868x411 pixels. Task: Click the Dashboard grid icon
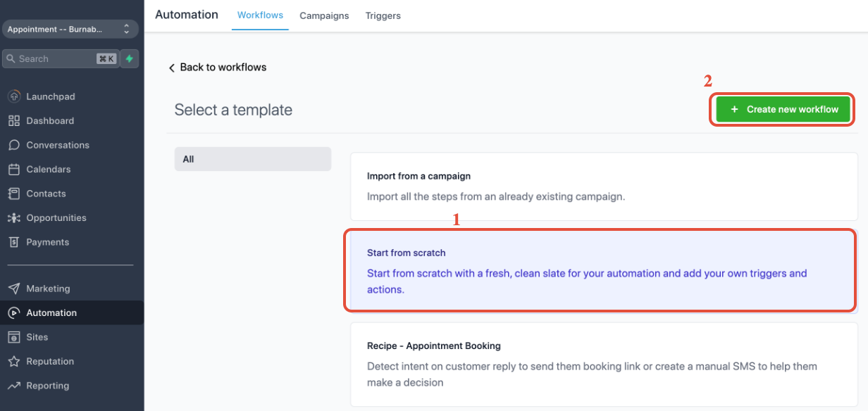pyautogui.click(x=14, y=121)
